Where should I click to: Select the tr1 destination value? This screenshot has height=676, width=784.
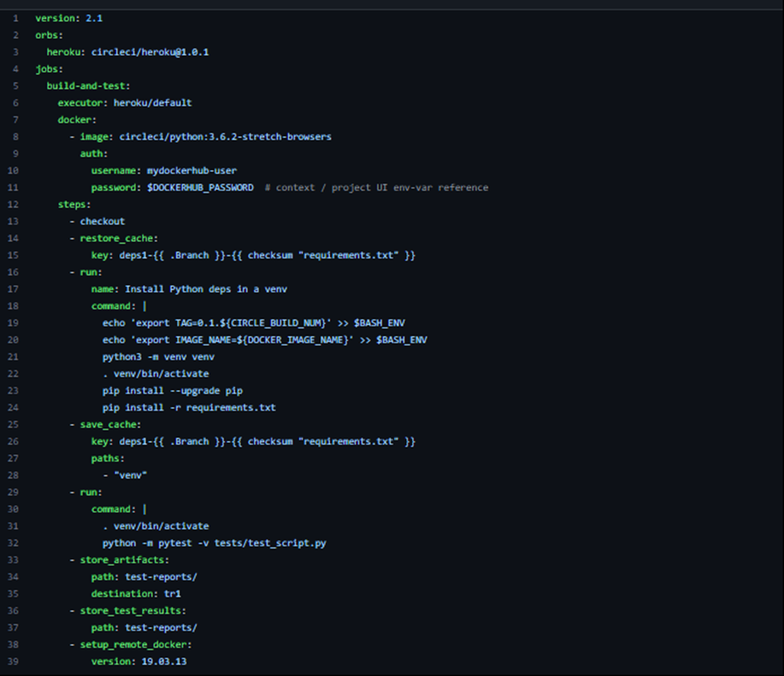tap(173, 593)
